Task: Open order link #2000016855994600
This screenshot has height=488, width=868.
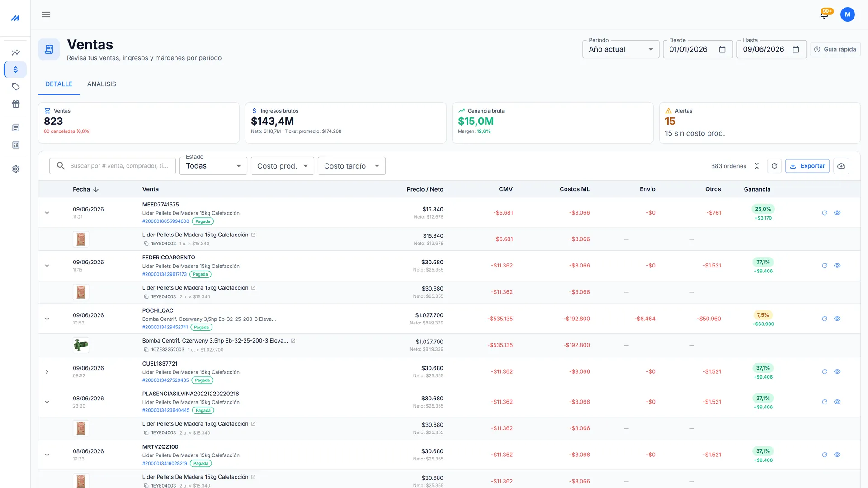Action: 165,221
